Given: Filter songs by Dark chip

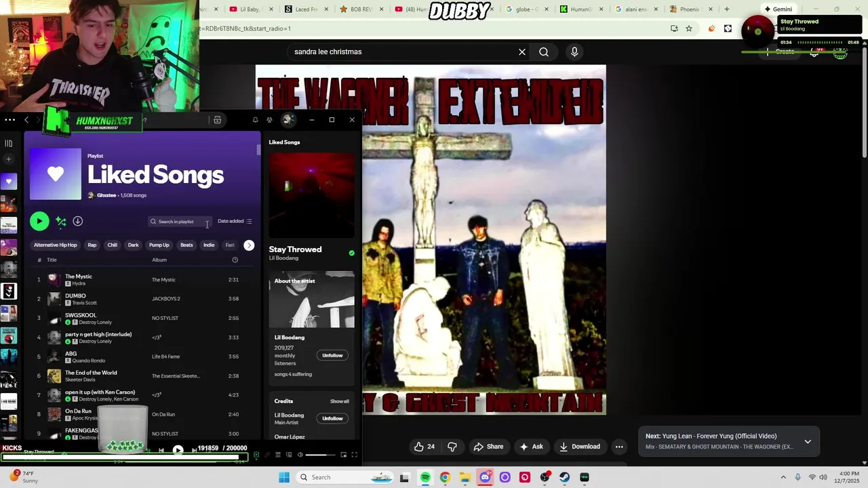Looking at the screenshot, I should click(134, 245).
